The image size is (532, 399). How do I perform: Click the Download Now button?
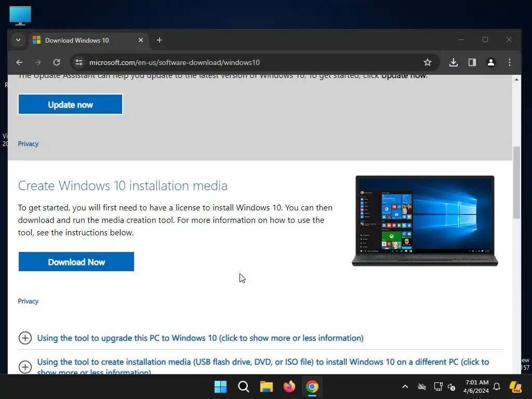click(x=76, y=262)
